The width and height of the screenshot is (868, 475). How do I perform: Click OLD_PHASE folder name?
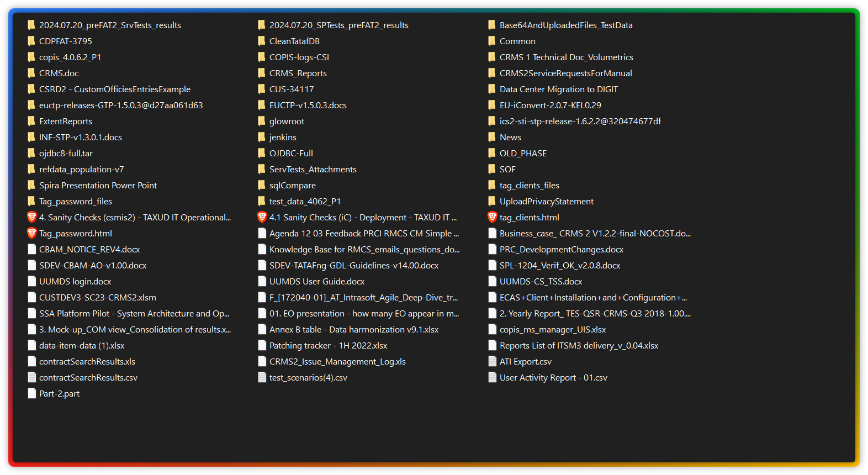click(x=523, y=154)
